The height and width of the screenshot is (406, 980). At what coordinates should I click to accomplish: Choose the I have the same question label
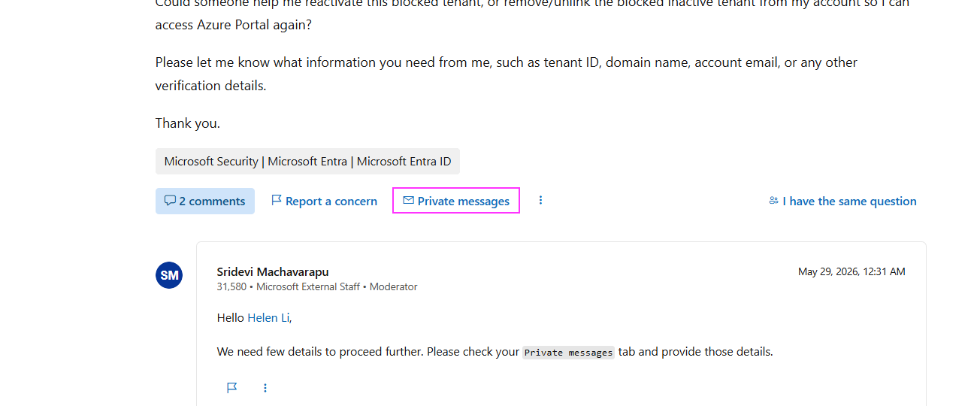click(849, 201)
